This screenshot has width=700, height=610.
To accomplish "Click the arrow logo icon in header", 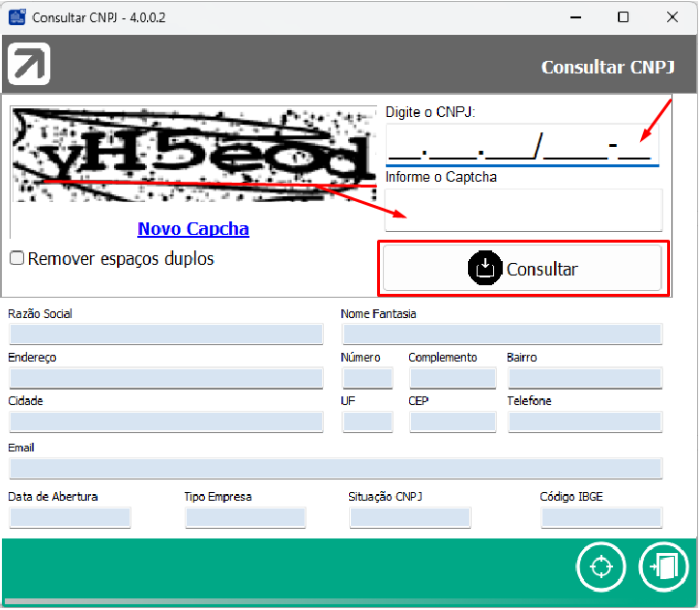I will 29,65.
